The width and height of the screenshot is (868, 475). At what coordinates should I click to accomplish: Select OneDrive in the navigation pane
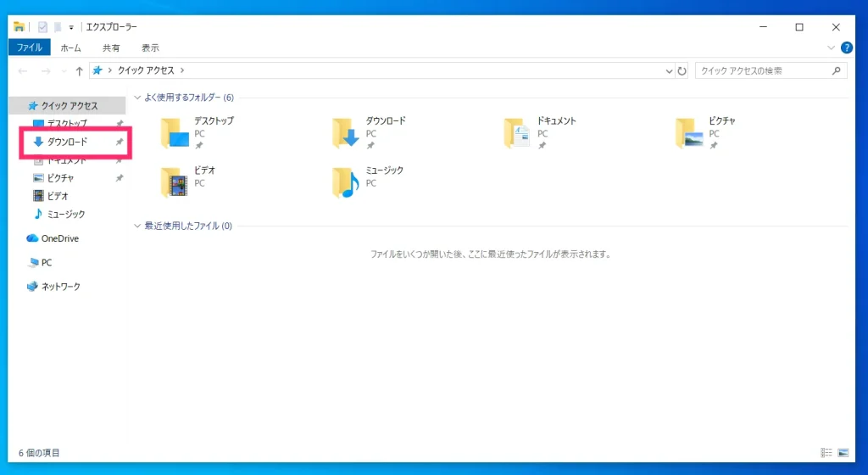click(59, 238)
